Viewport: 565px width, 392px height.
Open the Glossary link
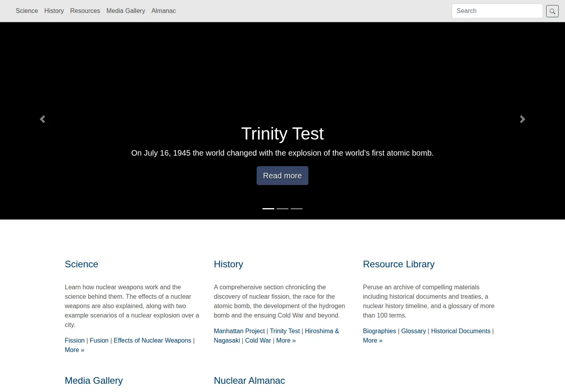click(x=414, y=331)
